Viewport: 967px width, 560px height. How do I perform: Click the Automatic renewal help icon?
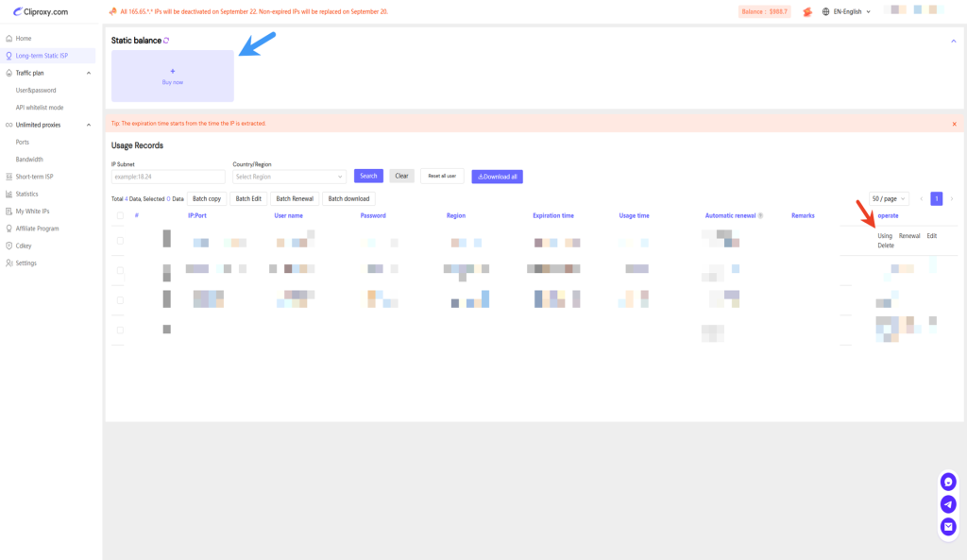(x=760, y=216)
